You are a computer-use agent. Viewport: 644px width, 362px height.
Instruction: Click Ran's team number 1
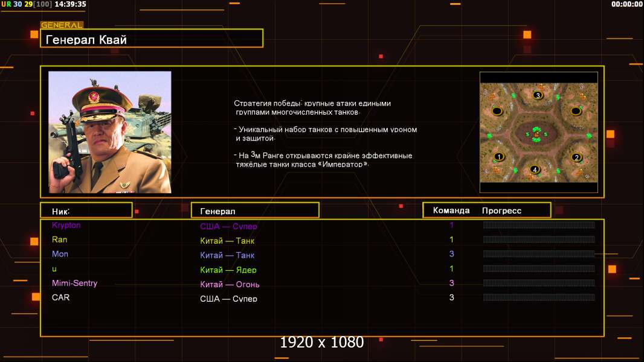(451, 240)
